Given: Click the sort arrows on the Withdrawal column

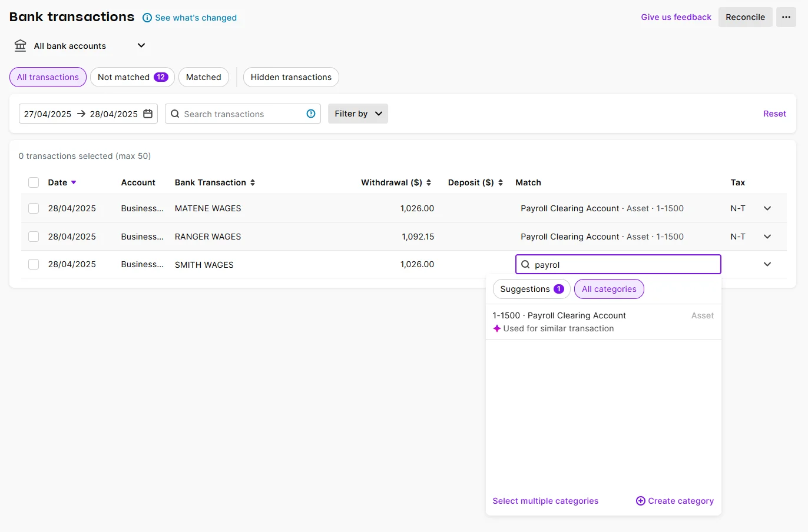Looking at the screenshot, I should pyautogui.click(x=430, y=182).
